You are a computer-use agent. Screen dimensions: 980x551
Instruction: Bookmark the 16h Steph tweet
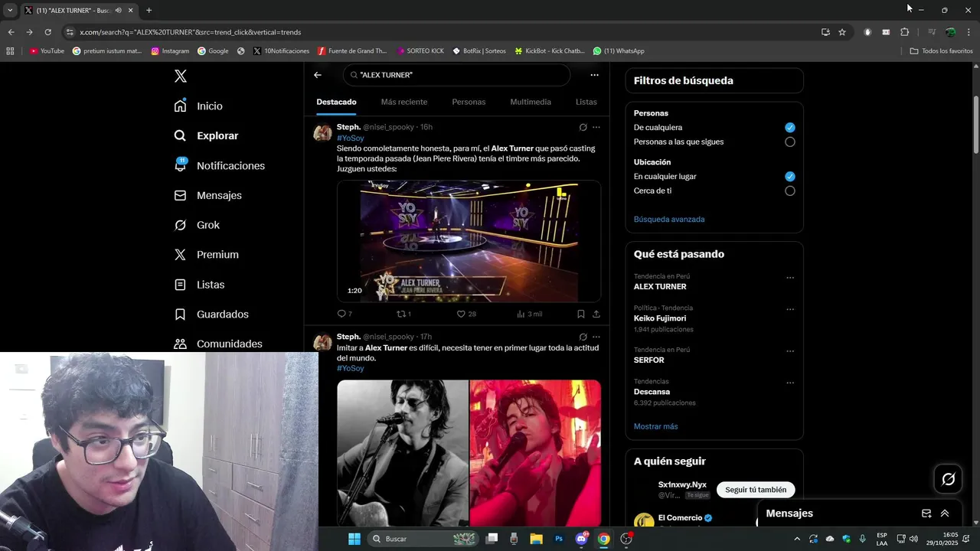pyautogui.click(x=581, y=314)
